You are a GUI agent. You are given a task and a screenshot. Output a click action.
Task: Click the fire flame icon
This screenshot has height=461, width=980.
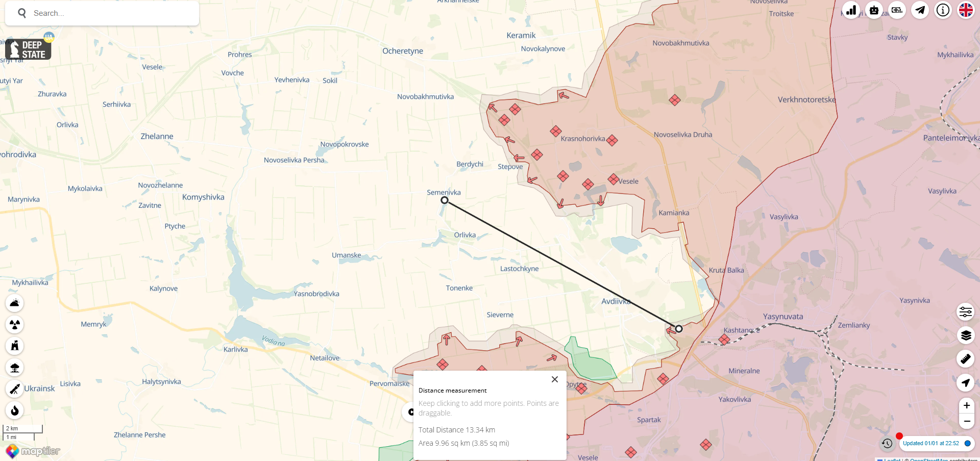coord(15,410)
